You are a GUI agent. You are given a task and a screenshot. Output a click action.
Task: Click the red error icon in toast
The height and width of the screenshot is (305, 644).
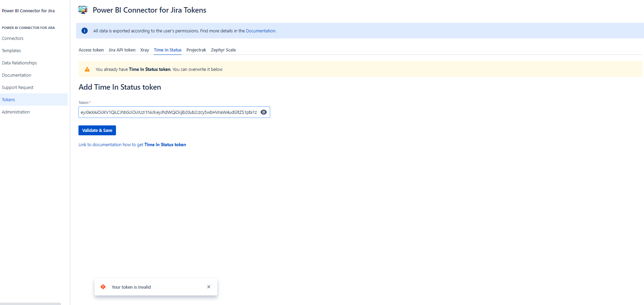pyautogui.click(x=103, y=287)
